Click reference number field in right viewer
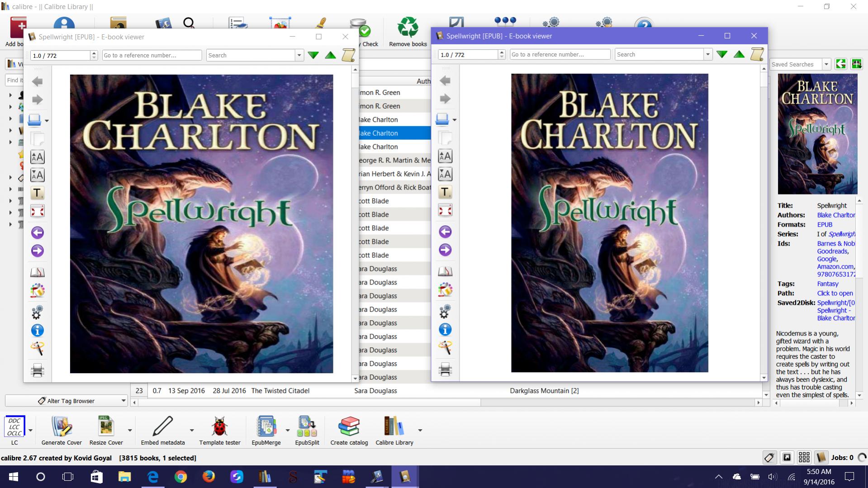This screenshot has width=868, height=488. tap(560, 54)
